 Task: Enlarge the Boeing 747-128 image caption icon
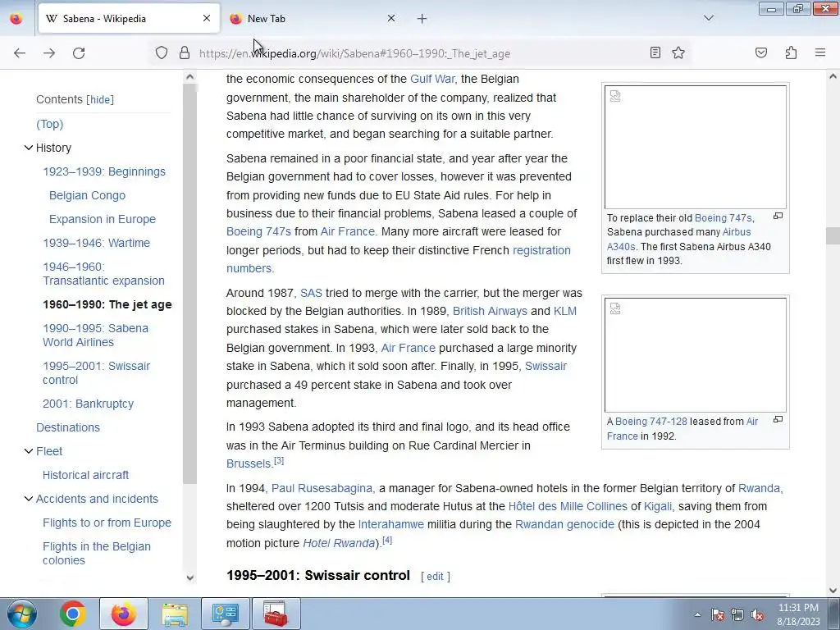point(778,419)
